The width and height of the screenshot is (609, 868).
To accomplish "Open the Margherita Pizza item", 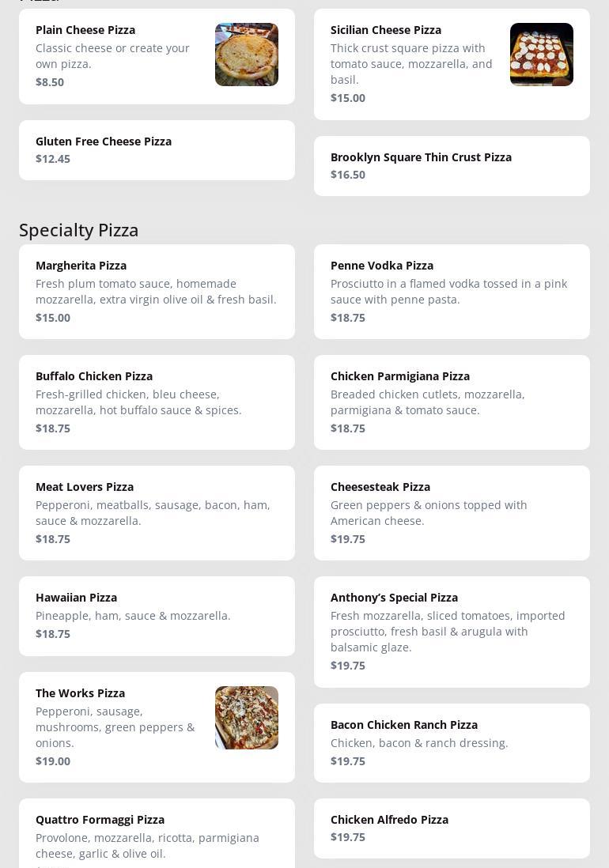I will click(x=157, y=292).
